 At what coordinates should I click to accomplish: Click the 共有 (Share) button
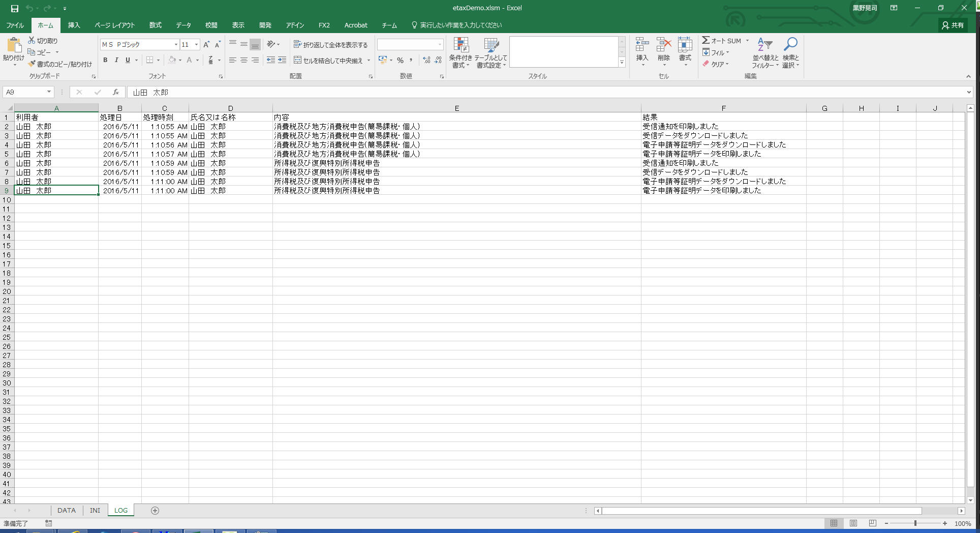pyautogui.click(x=953, y=25)
